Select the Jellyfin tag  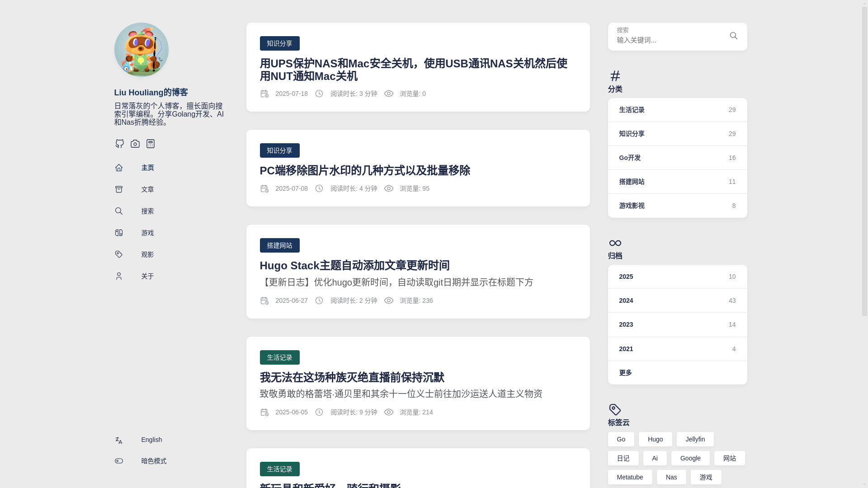pyautogui.click(x=695, y=439)
